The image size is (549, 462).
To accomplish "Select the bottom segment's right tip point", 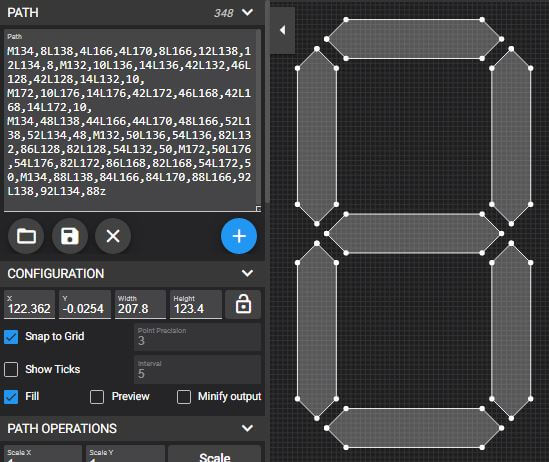I will 501,428.
